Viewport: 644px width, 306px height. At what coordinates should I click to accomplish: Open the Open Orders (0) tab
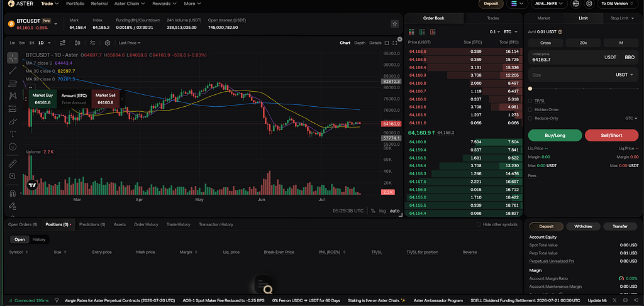[x=23, y=224]
